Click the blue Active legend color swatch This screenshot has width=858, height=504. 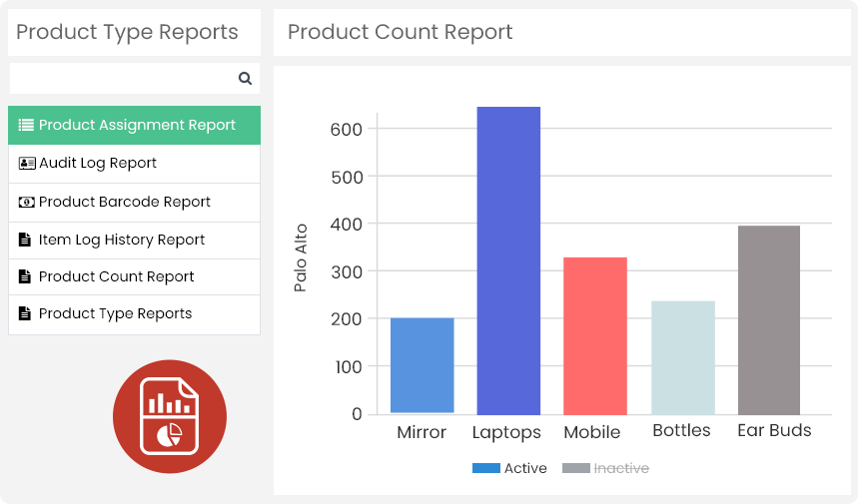(x=485, y=468)
